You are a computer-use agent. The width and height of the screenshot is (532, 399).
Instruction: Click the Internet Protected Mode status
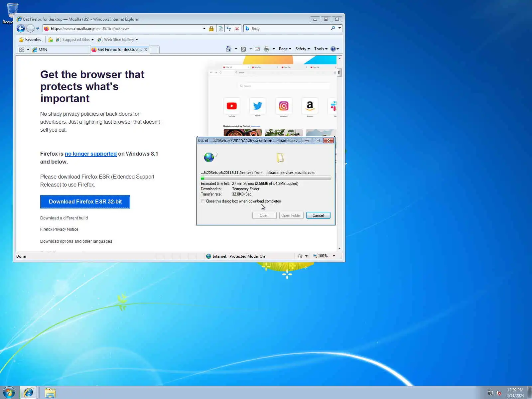click(235, 256)
